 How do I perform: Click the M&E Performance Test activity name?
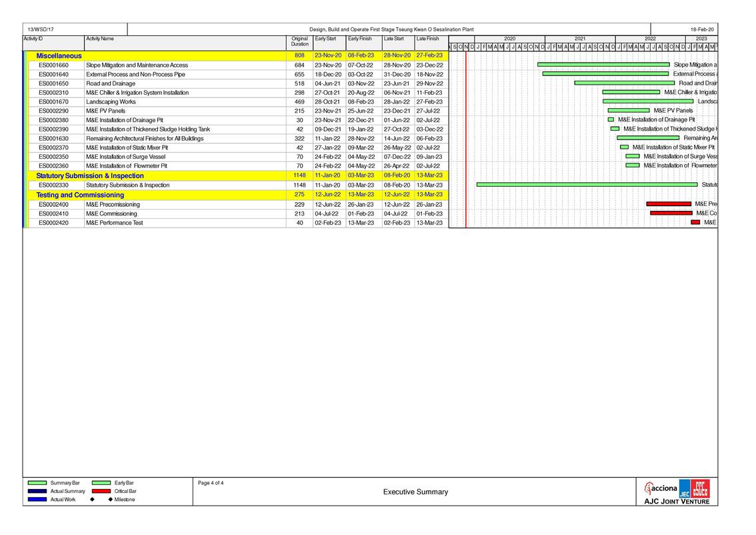(x=114, y=223)
